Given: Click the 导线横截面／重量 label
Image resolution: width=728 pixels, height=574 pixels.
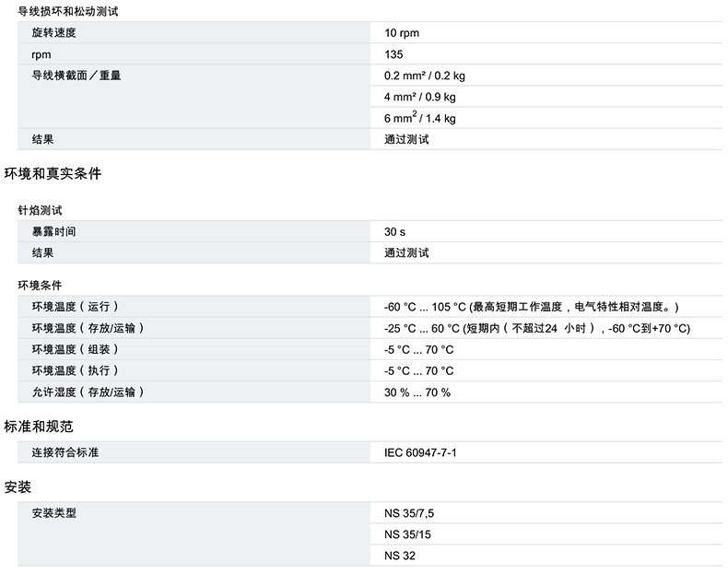Looking at the screenshot, I should coord(76,76).
